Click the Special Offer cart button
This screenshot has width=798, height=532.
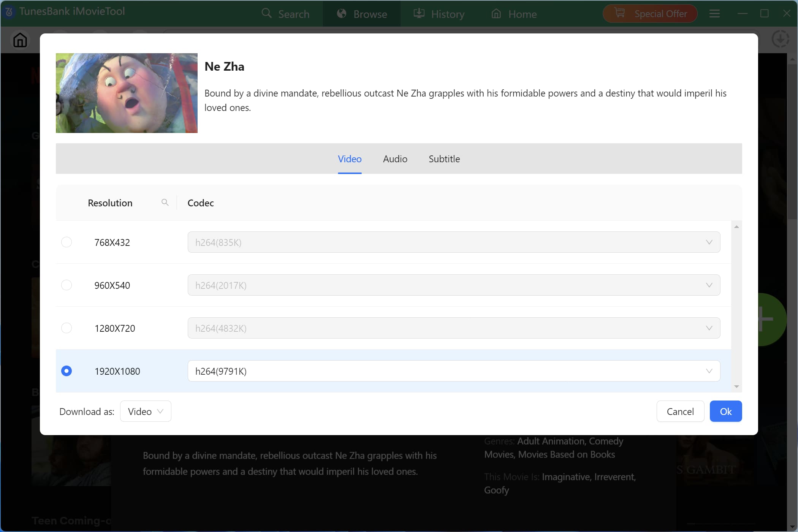click(x=650, y=14)
